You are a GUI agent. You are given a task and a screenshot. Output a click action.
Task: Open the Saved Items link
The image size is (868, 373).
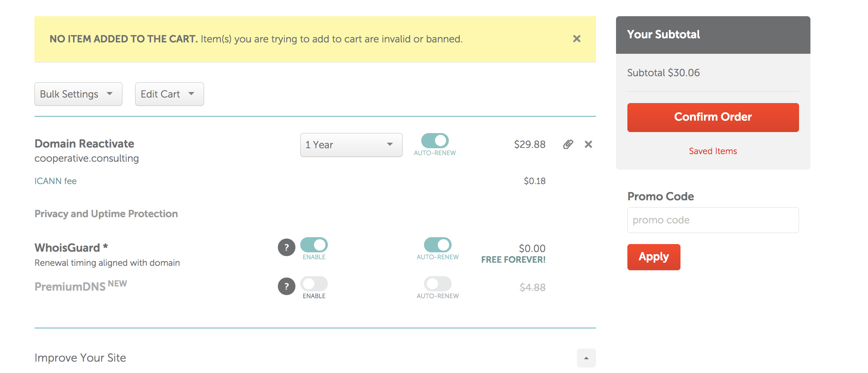(x=713, y=151)
